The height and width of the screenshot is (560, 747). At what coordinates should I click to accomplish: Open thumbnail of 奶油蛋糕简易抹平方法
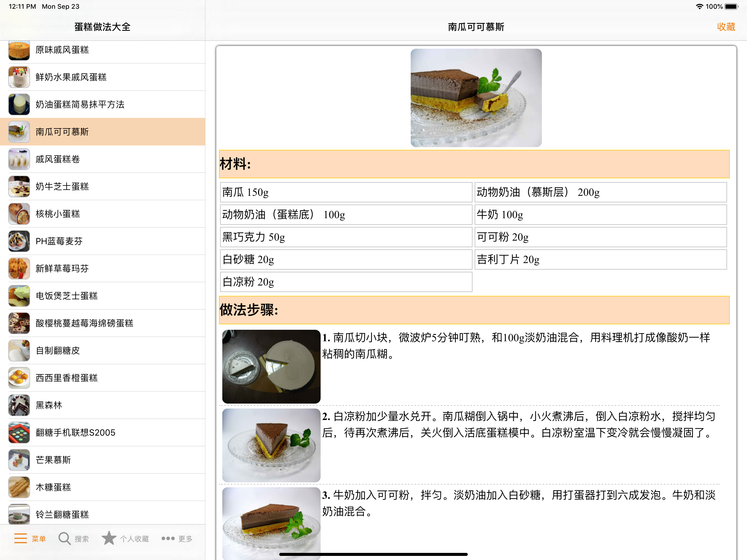(x=19, y=104)
